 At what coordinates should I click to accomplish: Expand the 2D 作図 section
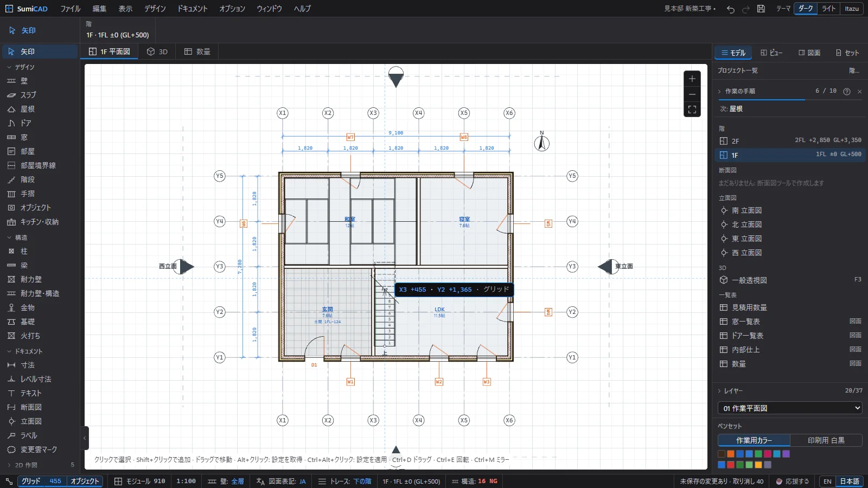[x=40, y=465]
